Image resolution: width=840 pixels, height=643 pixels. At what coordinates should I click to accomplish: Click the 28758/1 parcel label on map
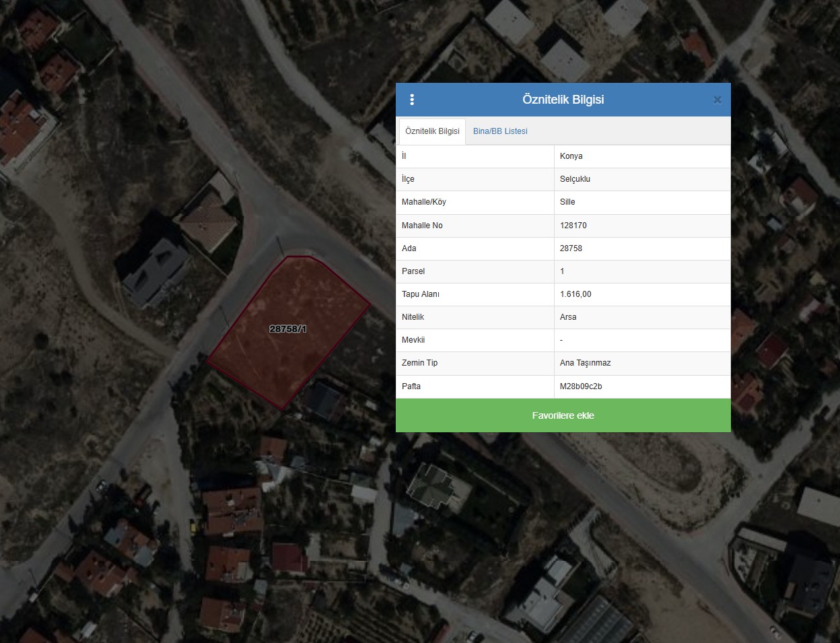click(x=288, y=329)
